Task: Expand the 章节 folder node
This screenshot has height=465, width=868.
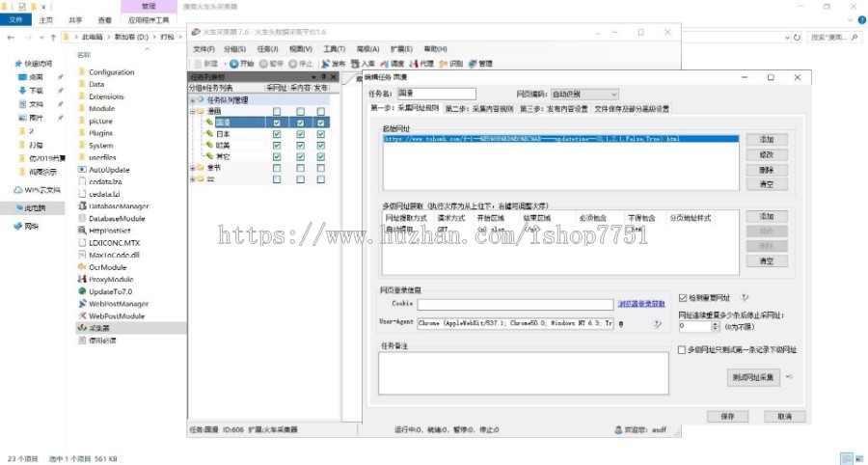Action: coord(193,168)
